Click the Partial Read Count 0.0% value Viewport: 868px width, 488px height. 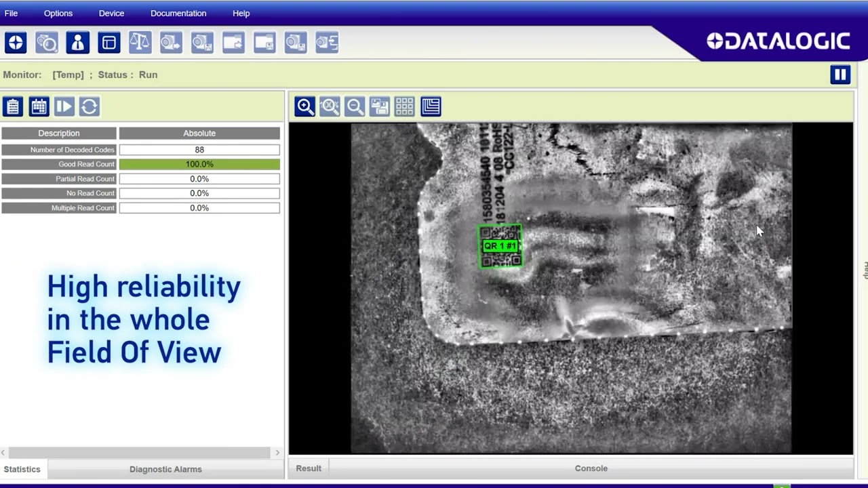pyautogui.click(x=199, y=179)
